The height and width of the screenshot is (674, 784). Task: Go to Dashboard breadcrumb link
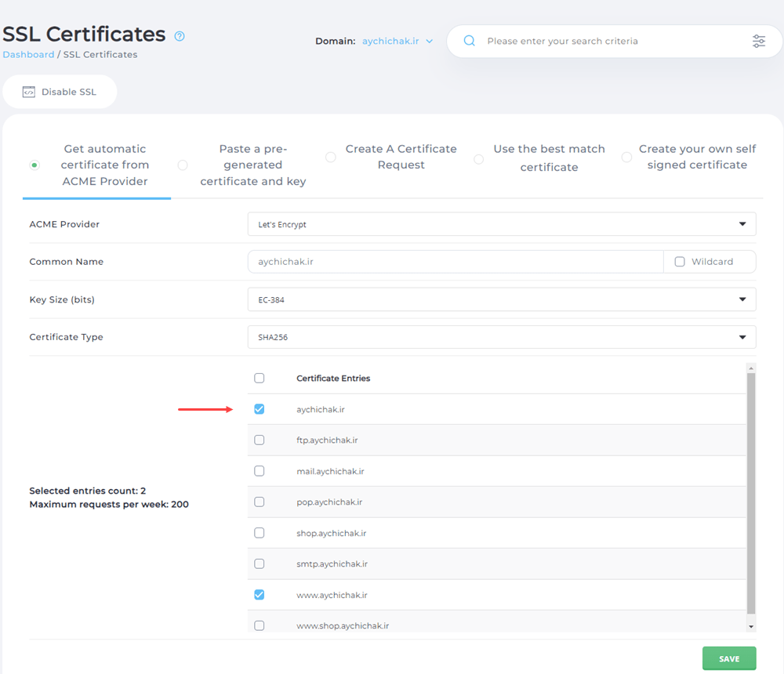pyautogui.click(x=28, y=55)
